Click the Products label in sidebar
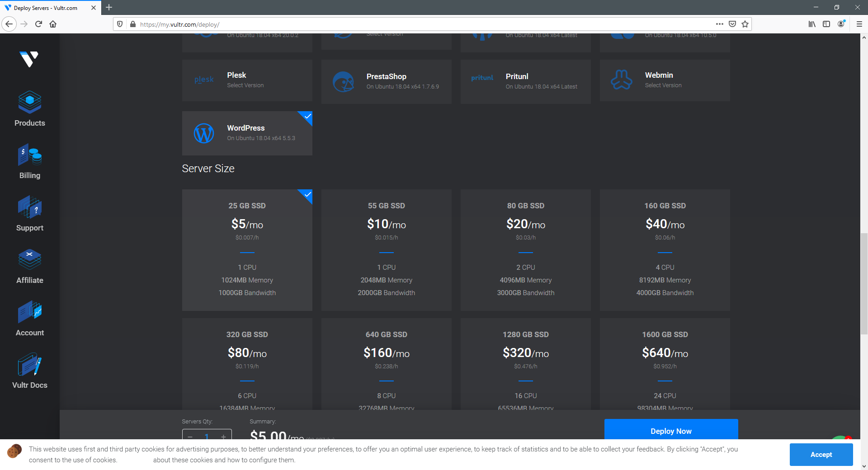868x470 pixels. (x=29, y=123)
